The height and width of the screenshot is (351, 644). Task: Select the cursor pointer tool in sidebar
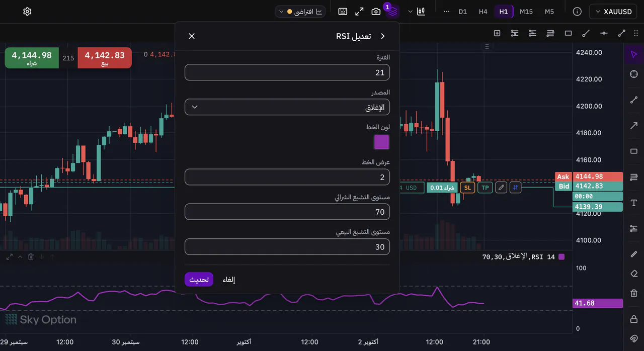[634, 54]
